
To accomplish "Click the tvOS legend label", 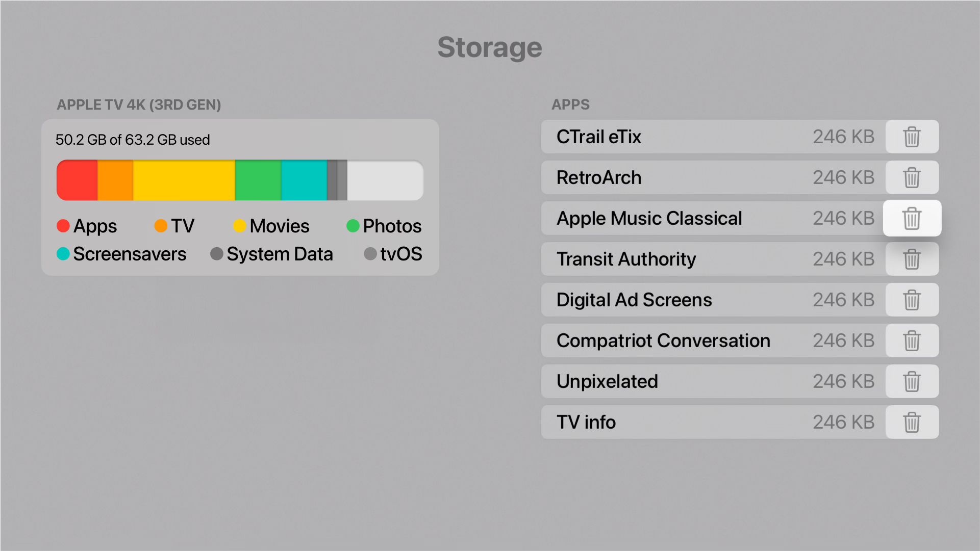I will [x=401, y=254].
